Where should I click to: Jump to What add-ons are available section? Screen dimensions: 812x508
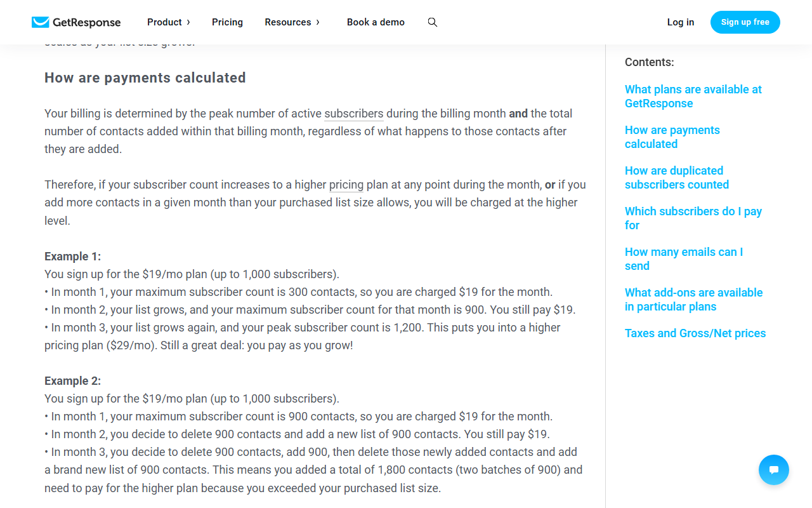(694, 300)
